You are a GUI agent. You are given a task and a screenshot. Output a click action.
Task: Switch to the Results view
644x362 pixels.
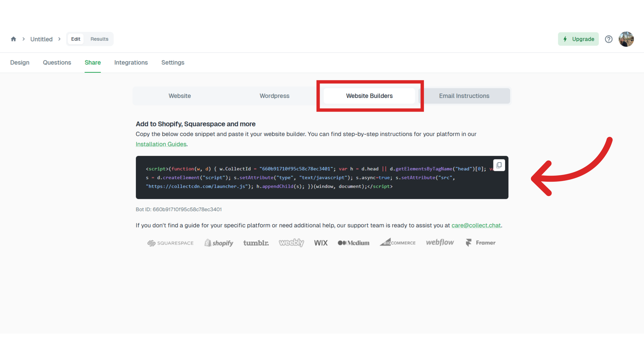click(99, 39)
